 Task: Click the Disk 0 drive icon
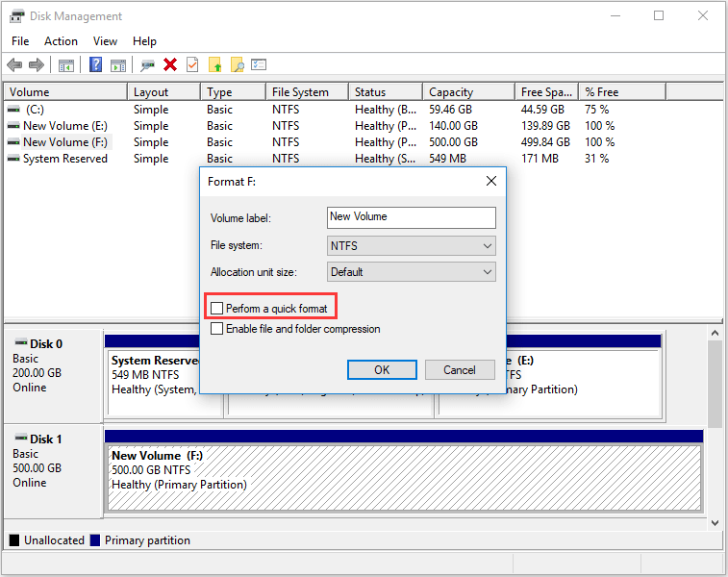pos(21,343)
